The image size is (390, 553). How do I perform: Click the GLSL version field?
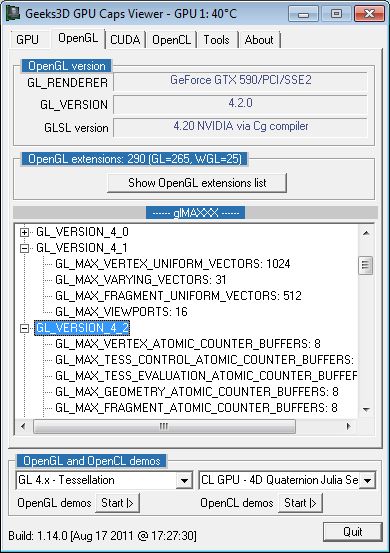coord(240,127)
